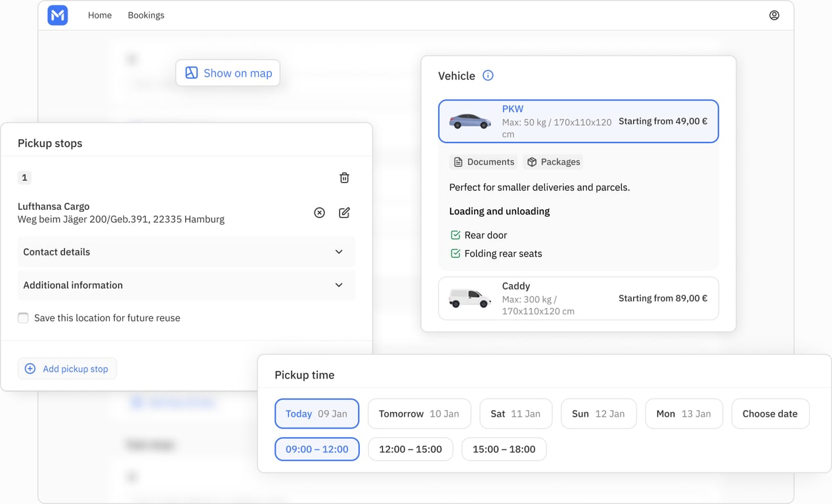Select the 09:00 – 12:00 time slot
Image resolution: width=832 pixels, height=504 pixels.
tap(317, 450)
